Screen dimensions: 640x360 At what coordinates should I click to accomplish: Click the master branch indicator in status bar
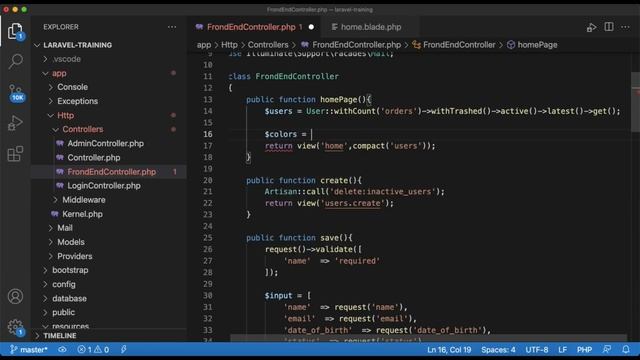[x=29, y=350]
